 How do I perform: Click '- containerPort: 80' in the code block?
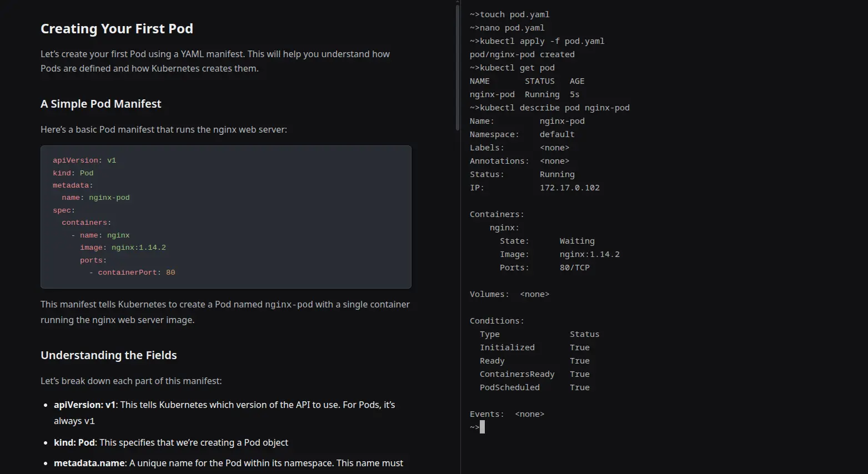[132, 273]
